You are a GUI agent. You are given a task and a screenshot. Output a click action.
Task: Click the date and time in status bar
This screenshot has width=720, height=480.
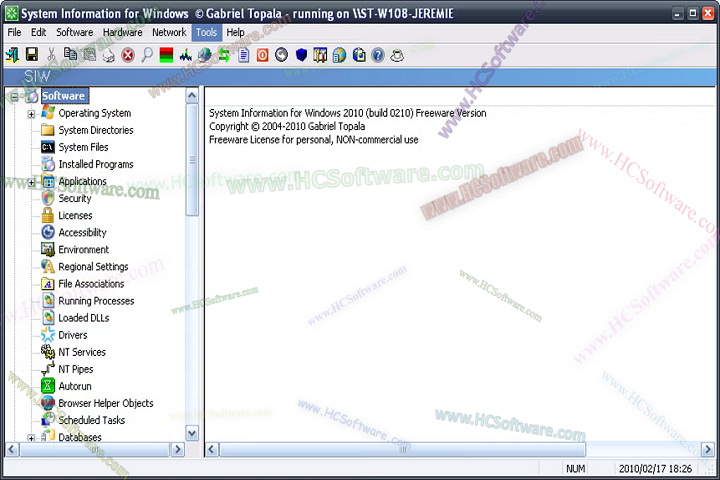coord(655,469)
